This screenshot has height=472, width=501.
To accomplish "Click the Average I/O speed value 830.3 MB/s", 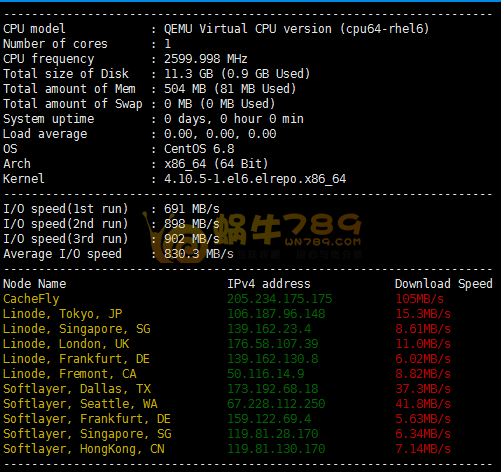I will [x=199, y=254].
